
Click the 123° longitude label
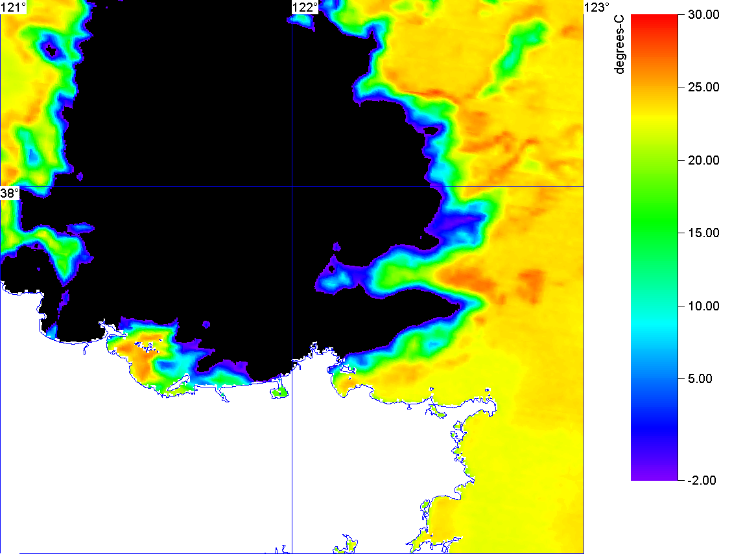tap(597, 7)
